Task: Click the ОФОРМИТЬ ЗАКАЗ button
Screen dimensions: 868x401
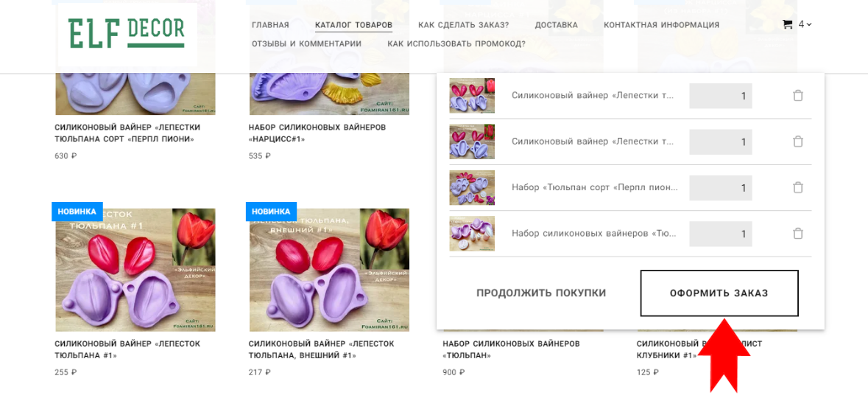Action: pyautogui.click(x=719, y=293)
